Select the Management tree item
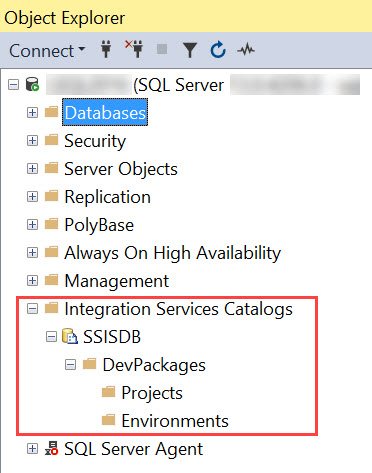 tap(117, 281)
